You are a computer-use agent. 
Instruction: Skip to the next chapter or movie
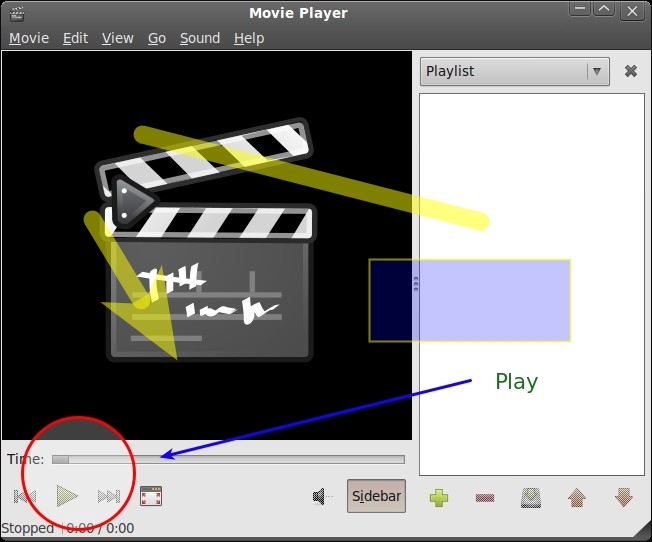coord(109,496)
